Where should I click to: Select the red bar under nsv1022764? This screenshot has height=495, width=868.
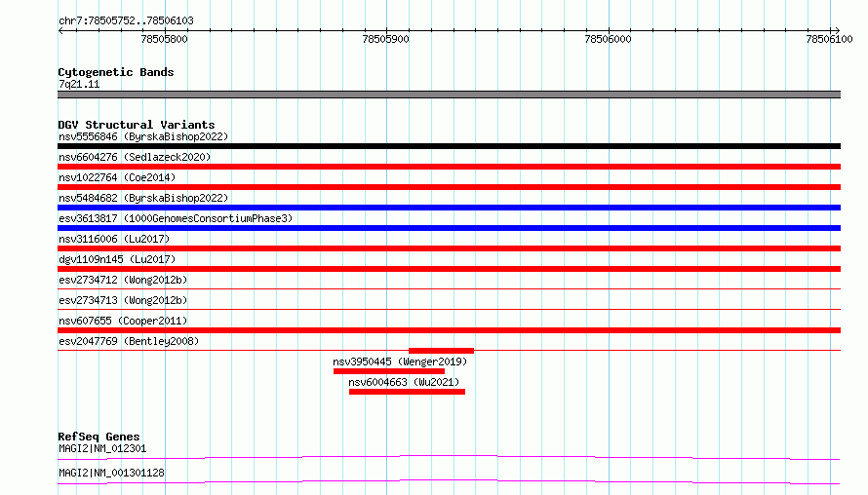[x=449, y=187]
